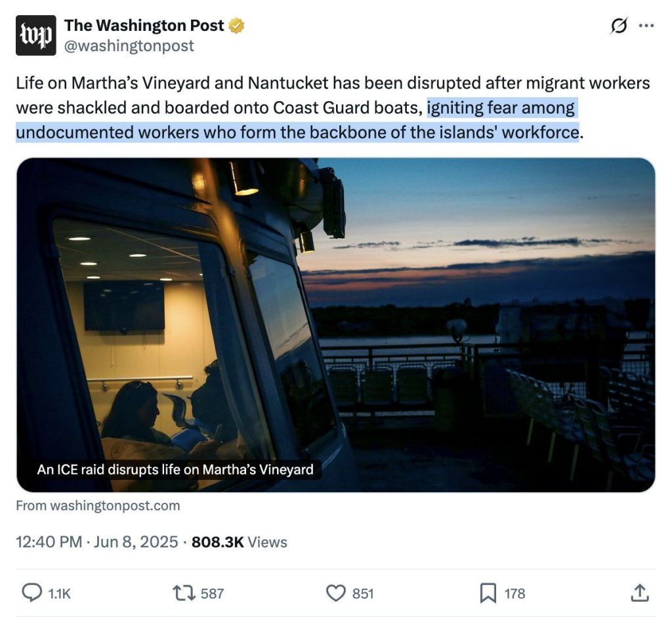Click the Grok explain-post icon
This screenshot has width=672, height=617.
tap(618, 26)
